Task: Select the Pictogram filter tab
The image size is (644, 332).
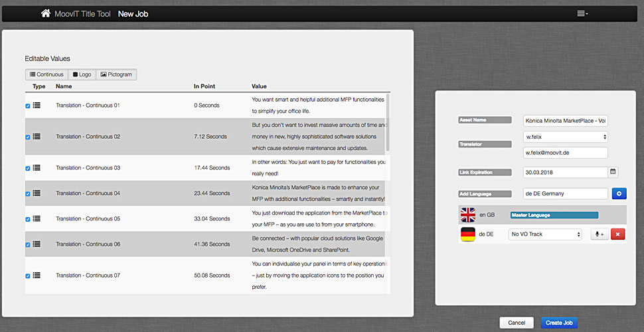Action: click(x=116, y=74)
